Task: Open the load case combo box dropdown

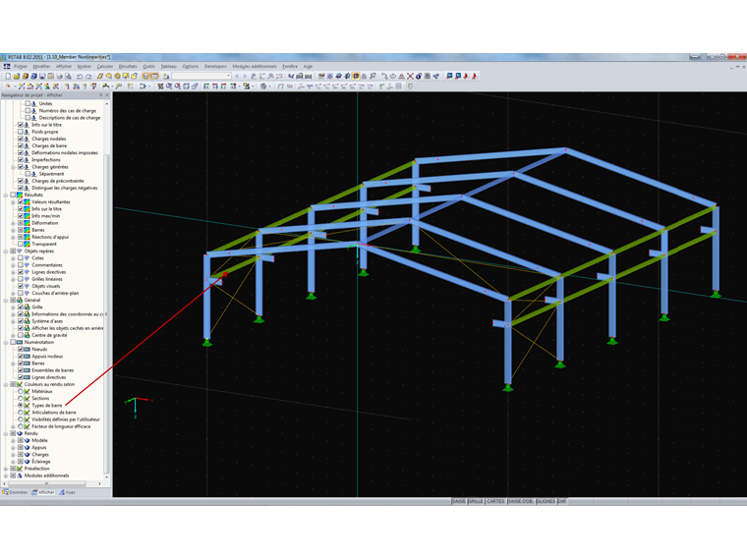Action: pos(228,77)
